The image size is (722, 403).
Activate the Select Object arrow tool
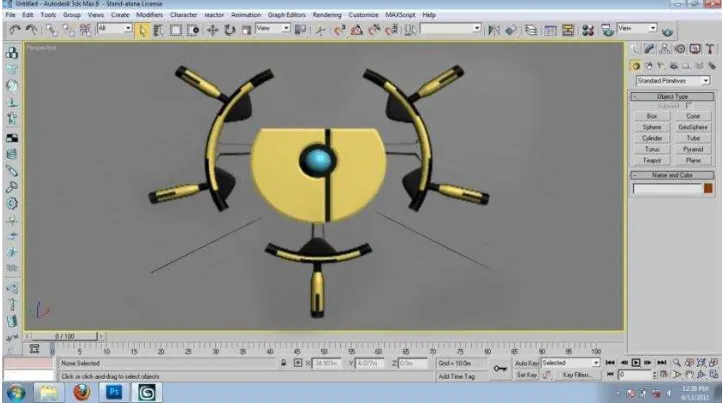(x=142, y=30)
